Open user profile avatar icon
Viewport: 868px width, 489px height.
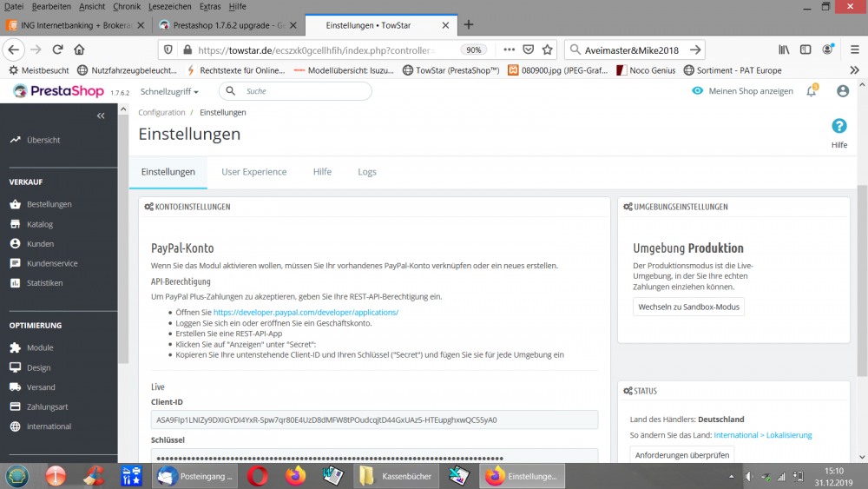click(x=843, y=91)
